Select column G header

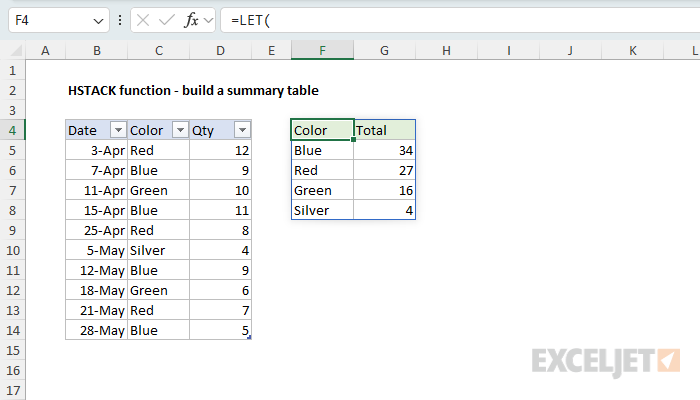[x=384, y=50]
